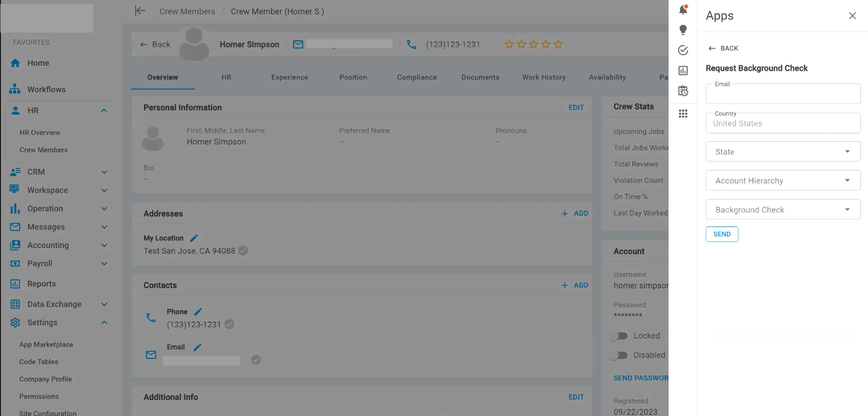Click the Workflows sidebar icon
Image resolution: width=868 pixels, height=416 pixels.
(x=15, y=89)
